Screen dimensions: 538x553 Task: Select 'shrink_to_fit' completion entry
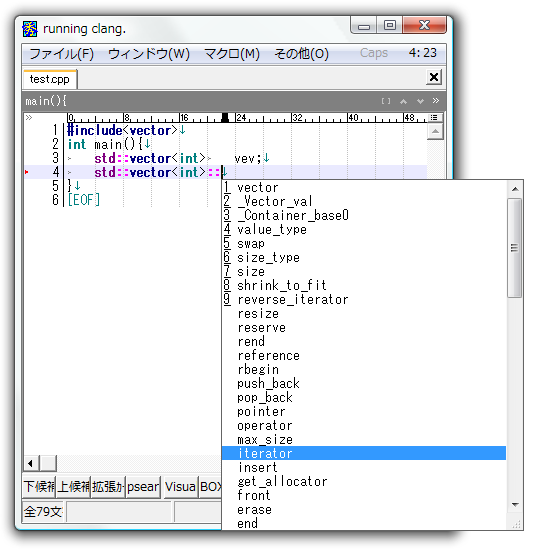[364, 285]
